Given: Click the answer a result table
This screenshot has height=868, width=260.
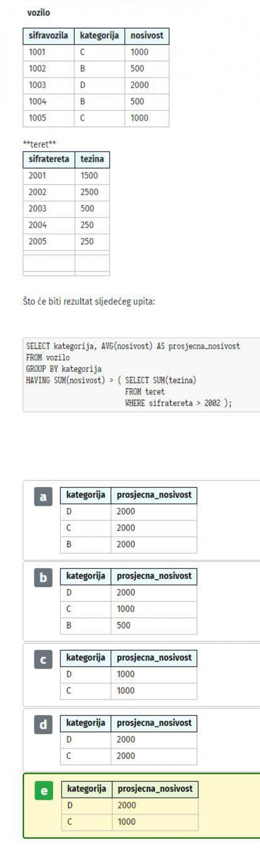Looking at the screenshot, I should 128,520.
